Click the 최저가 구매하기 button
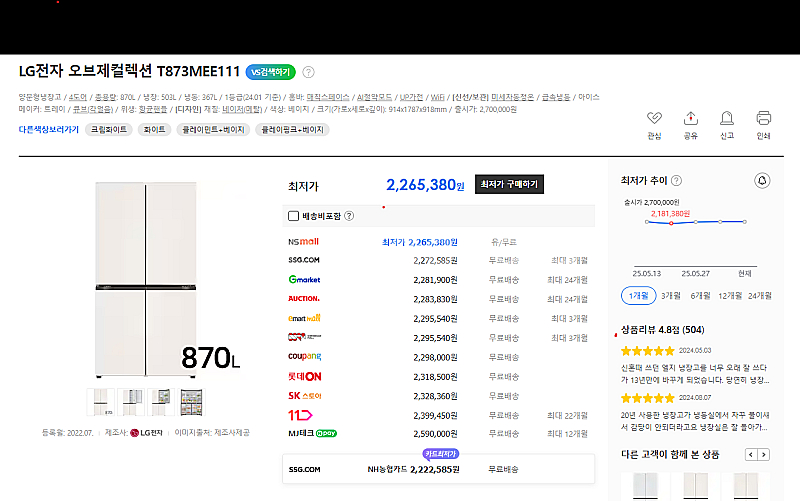The width and height of the screenshot is (800, 501). [509, 184]
